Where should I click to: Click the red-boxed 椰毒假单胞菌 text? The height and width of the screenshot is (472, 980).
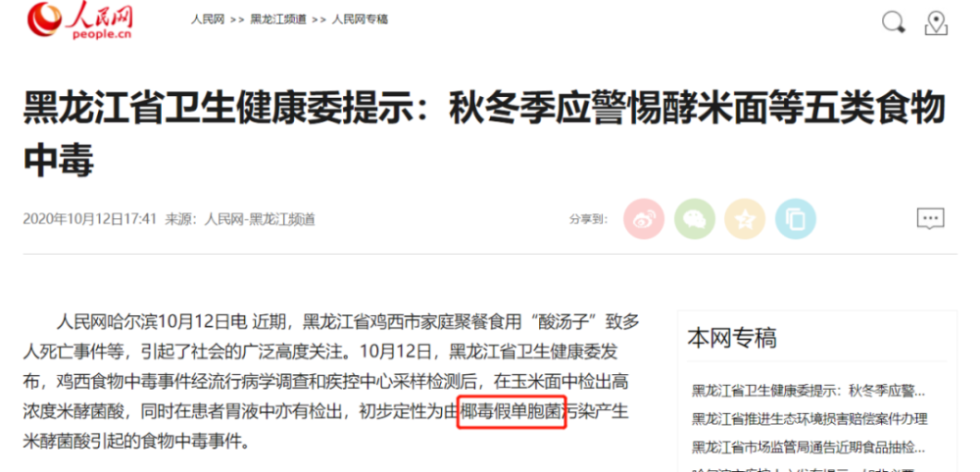click(512, 412)
